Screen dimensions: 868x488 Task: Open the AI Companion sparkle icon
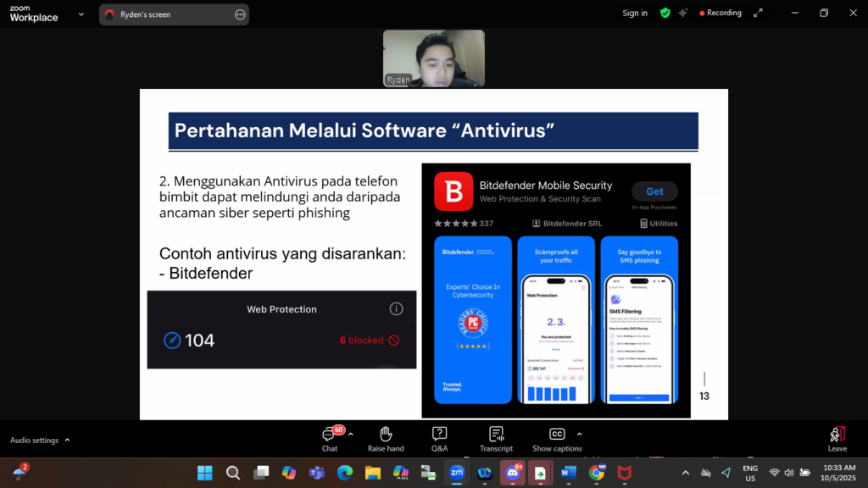pyautogui.click(x=683, y=14)
